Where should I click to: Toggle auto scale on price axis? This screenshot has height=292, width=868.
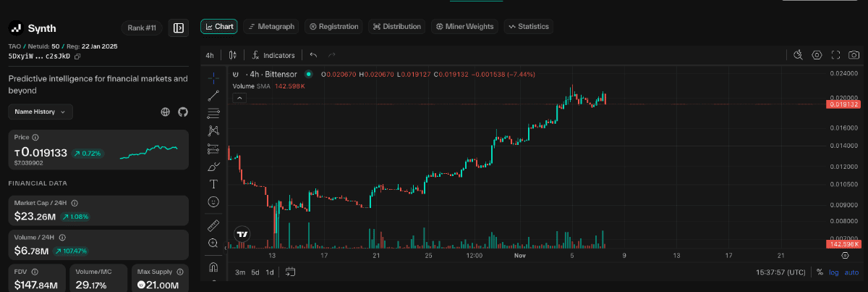tap(851, 272)
